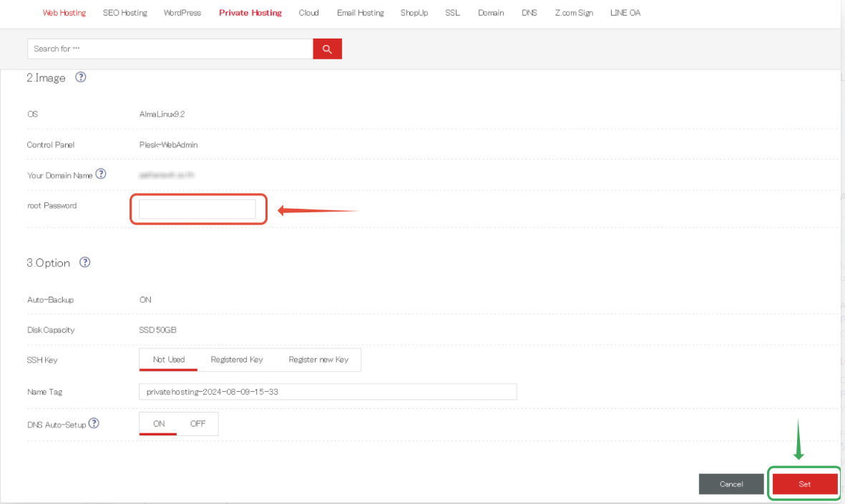Click the root Password label
Screen dimensions: 845x504
(x=52, y=206)
